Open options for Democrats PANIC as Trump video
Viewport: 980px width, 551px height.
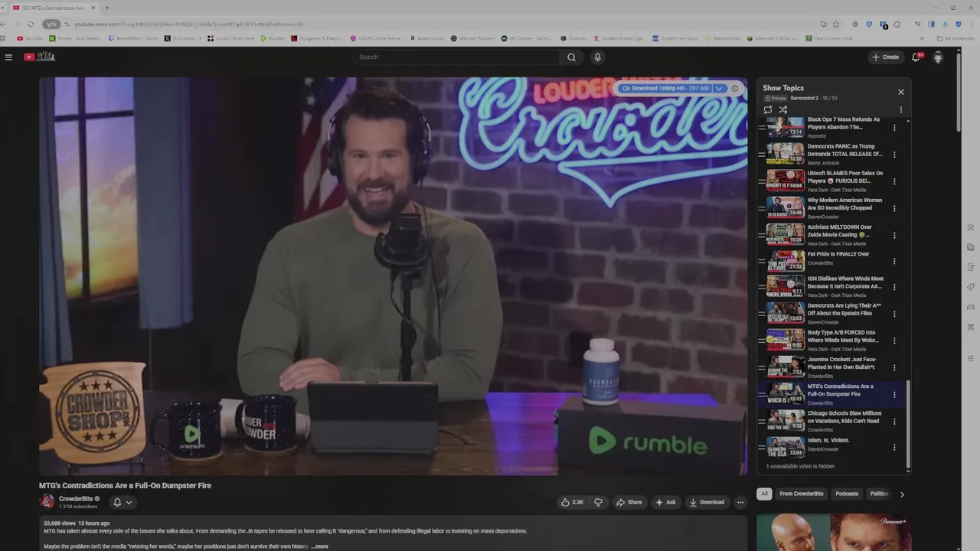[x=894, y=155]
